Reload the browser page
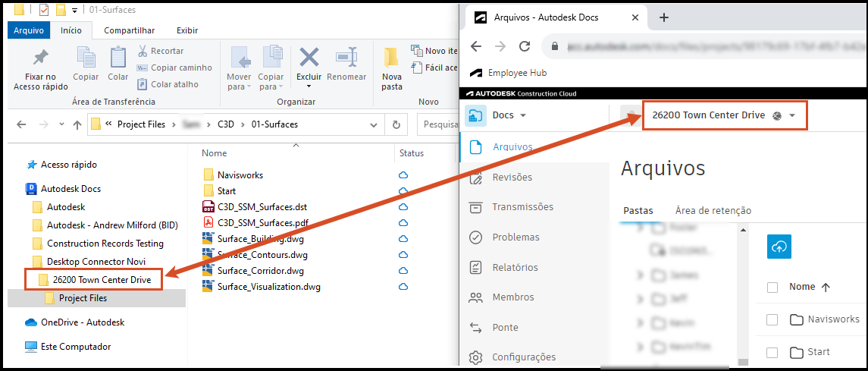868x371 pixels. [525, 46]
